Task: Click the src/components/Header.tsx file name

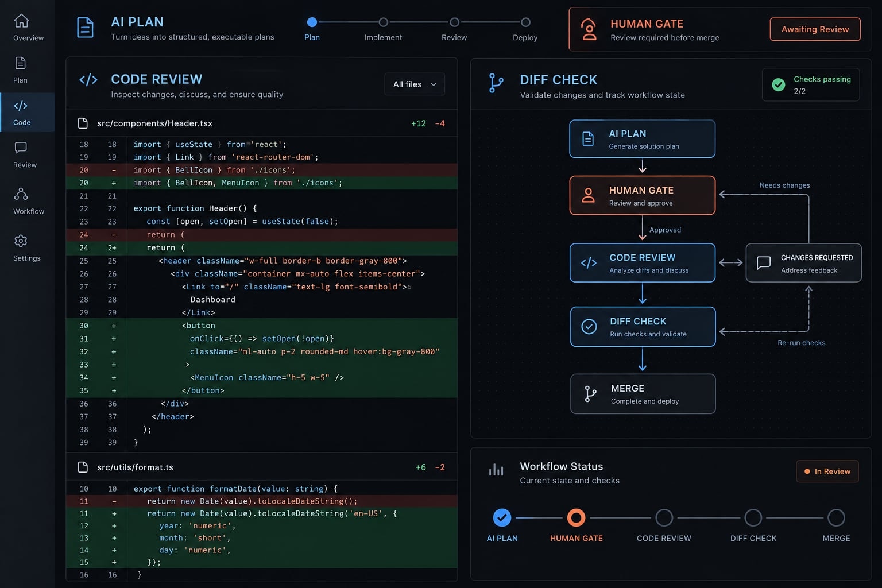Action: point(154,123)
